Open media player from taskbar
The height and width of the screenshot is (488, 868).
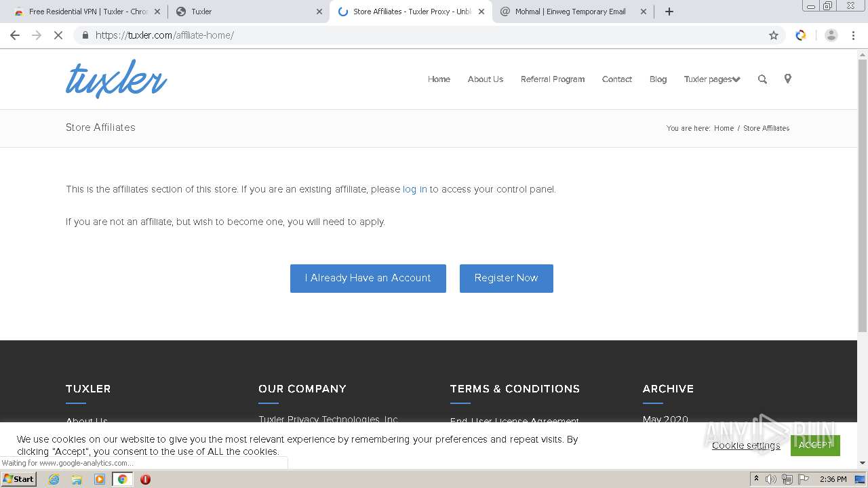[100, 479]
